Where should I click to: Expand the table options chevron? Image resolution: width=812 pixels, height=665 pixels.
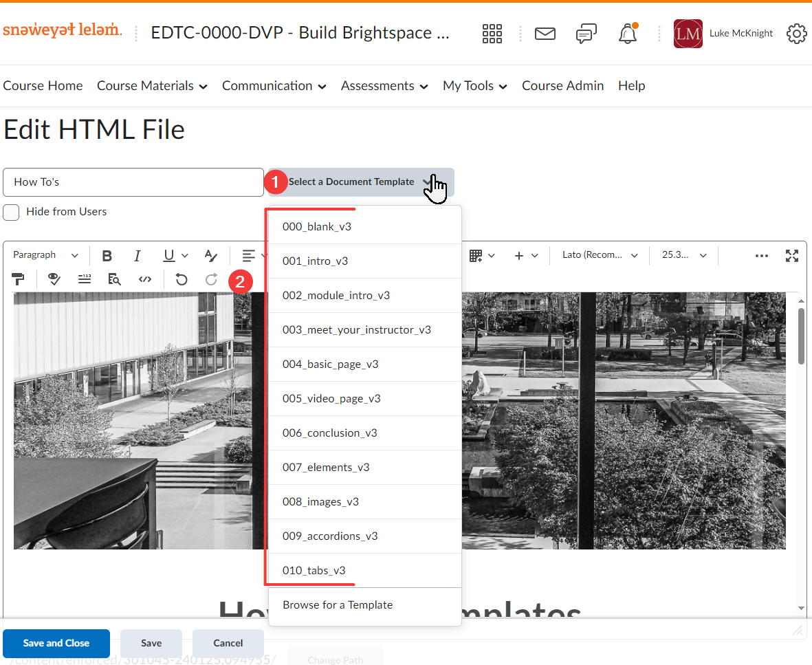click(x=492, y=255)
